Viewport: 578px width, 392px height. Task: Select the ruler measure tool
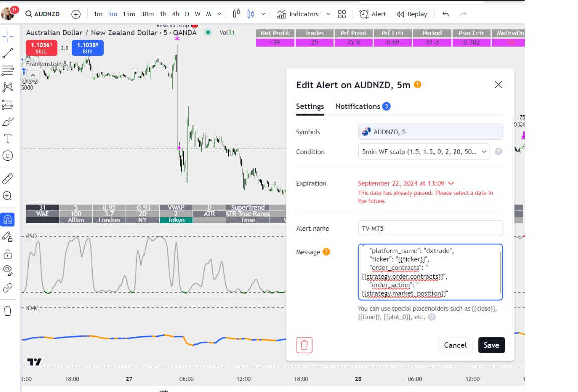(8, 178)
